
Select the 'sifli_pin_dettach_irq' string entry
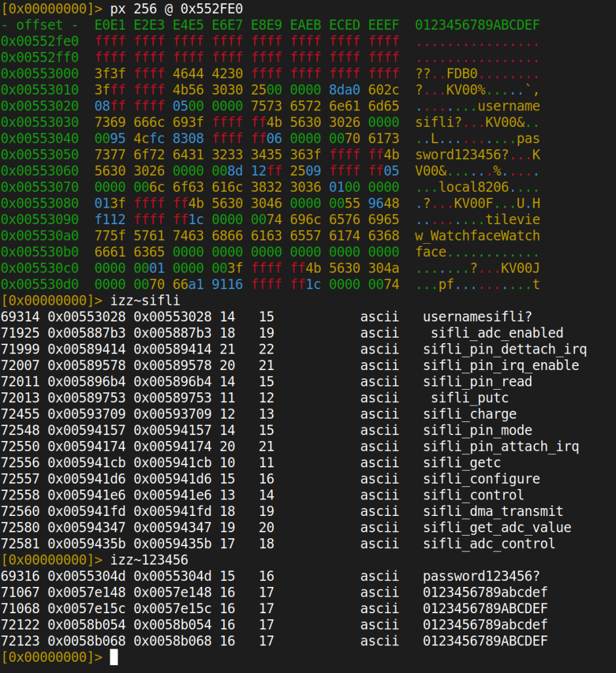pos(504,350)
